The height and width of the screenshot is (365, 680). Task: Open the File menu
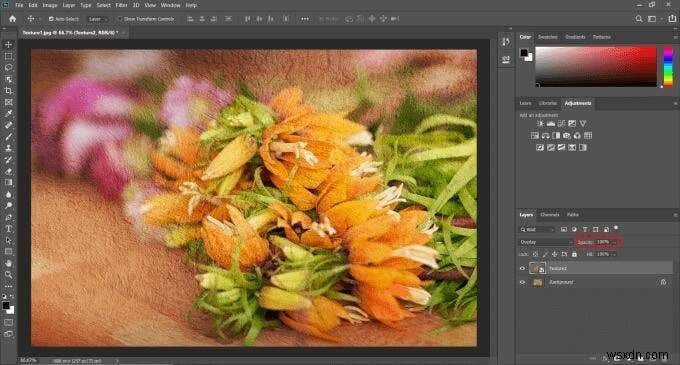(x=20, y=5)
